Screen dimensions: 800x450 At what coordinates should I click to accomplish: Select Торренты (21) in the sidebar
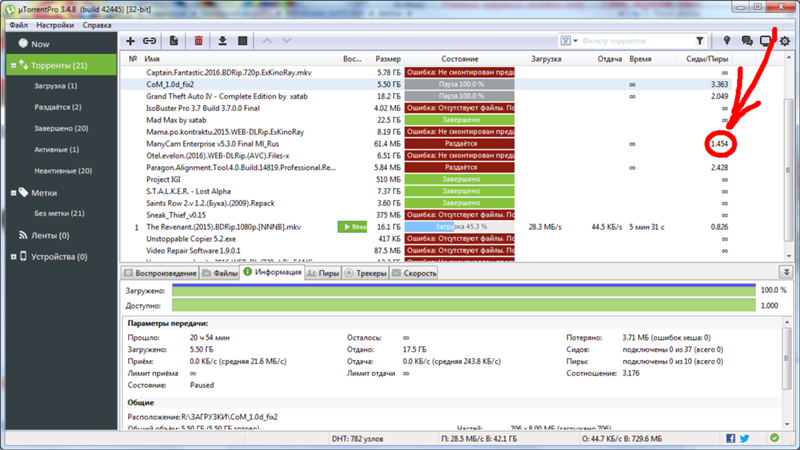pyautogui.click(x=62, y=65)
